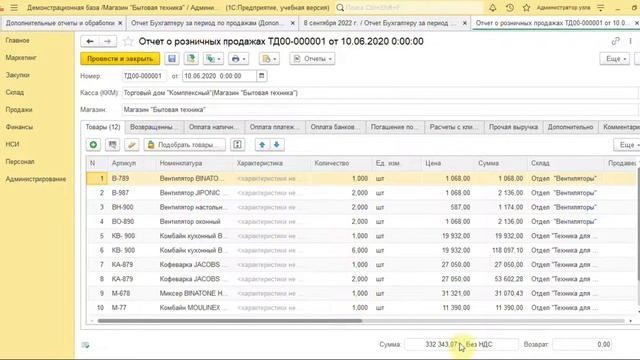
Task: Switch to Расчеты с клиентами tab
Action: pos(454,127)
